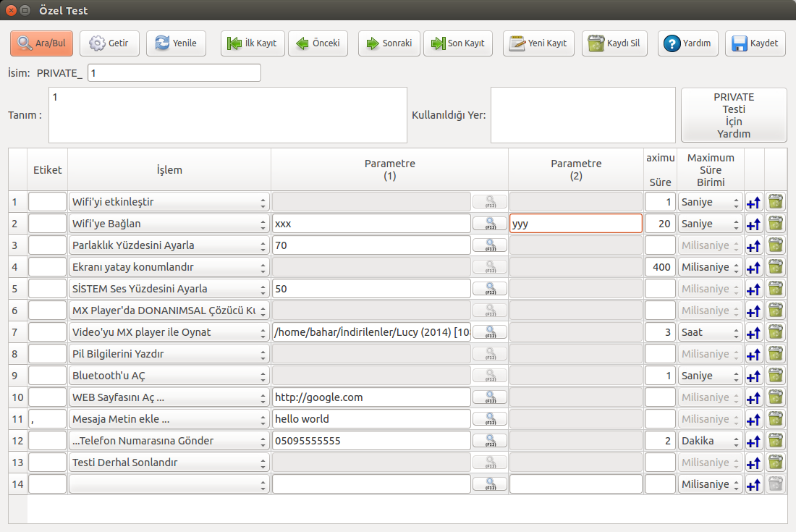Click the insert-row arrow icon in row 14

754,485
